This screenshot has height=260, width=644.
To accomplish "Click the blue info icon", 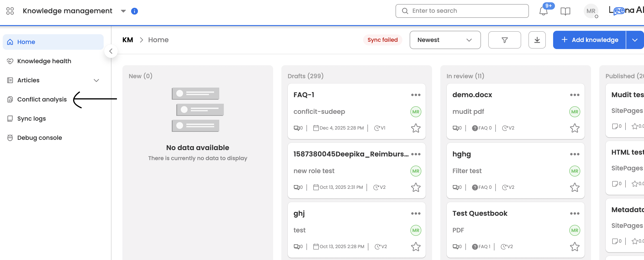I will (x=134, y=11).
